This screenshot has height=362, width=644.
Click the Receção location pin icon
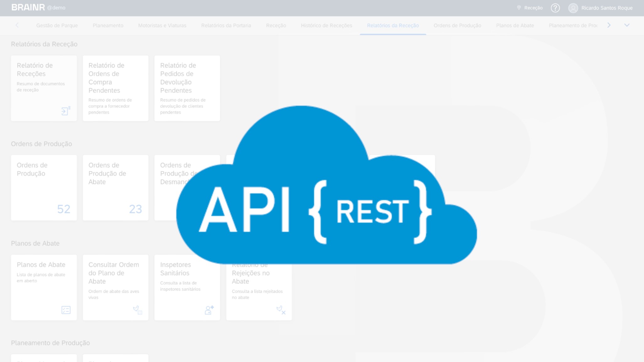pyautogui.click(x=519, y=8)
